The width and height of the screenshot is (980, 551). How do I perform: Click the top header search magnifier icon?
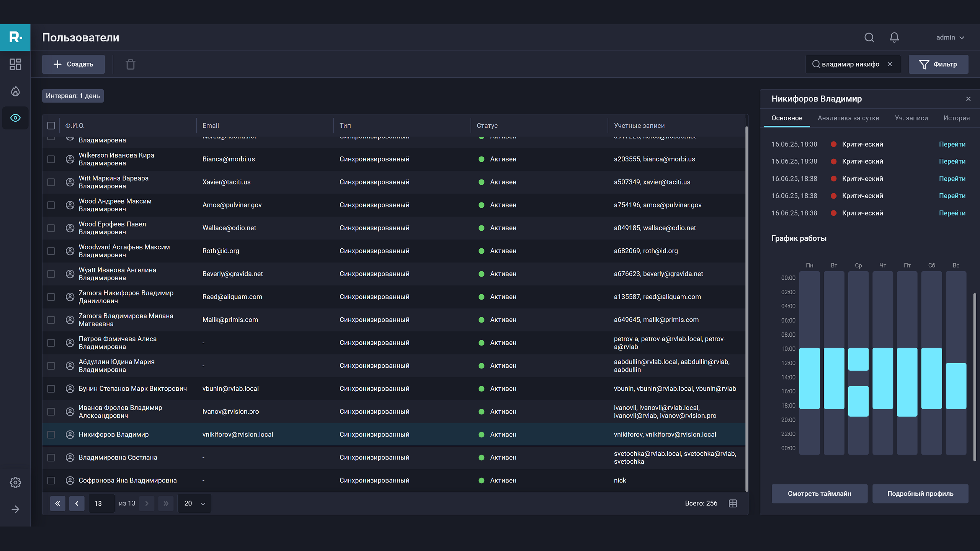(869, 37)
